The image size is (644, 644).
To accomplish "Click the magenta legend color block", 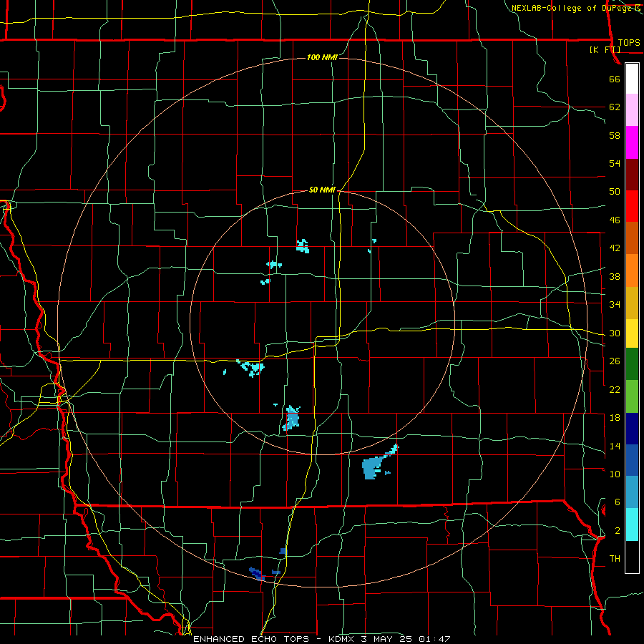I will [632, 142].
